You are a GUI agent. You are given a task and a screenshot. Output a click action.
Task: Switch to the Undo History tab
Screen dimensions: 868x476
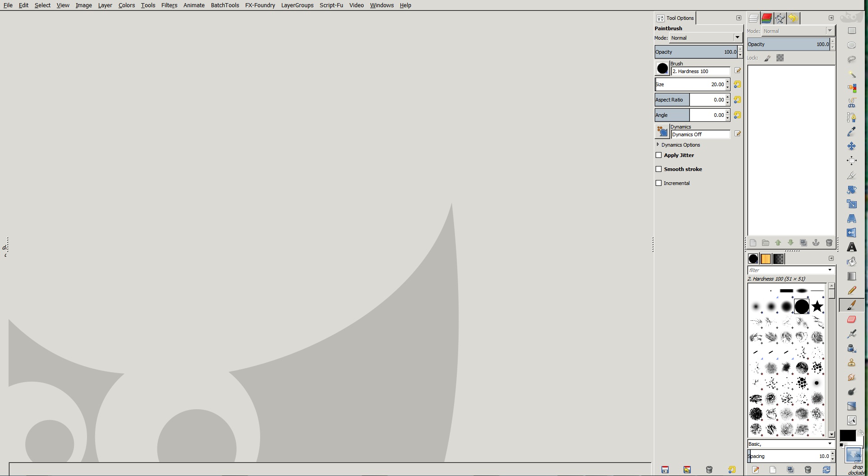point(793,18)
